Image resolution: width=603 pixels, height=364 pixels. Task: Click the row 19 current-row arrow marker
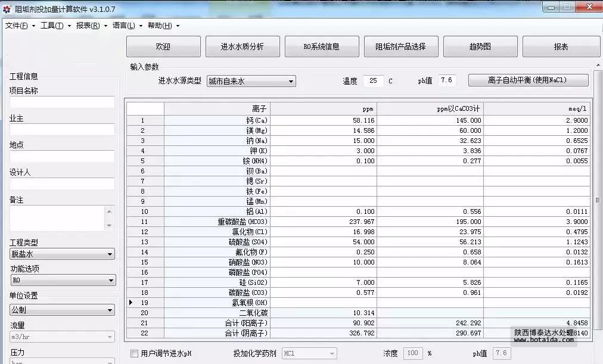[x=132, y=303]
